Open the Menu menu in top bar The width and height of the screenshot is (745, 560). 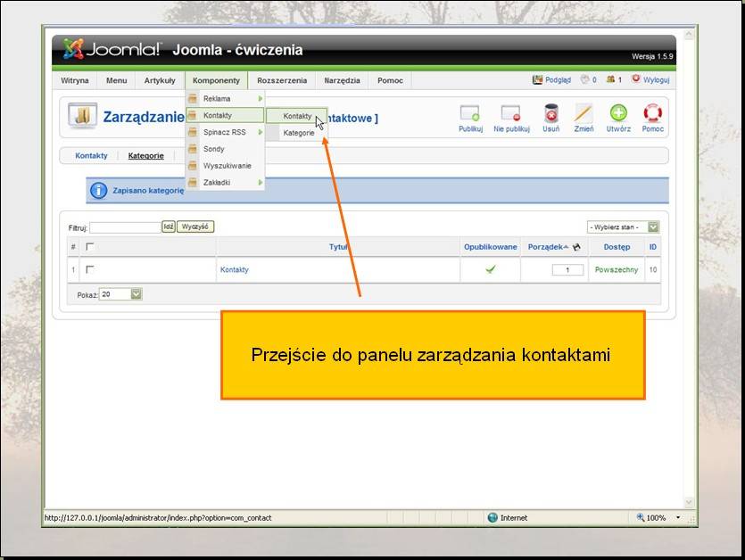116,80
